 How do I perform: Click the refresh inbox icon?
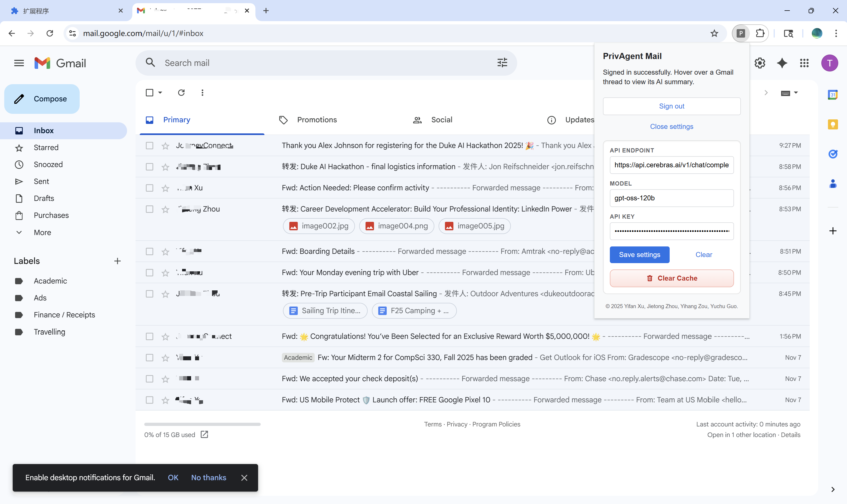point(181,93)
